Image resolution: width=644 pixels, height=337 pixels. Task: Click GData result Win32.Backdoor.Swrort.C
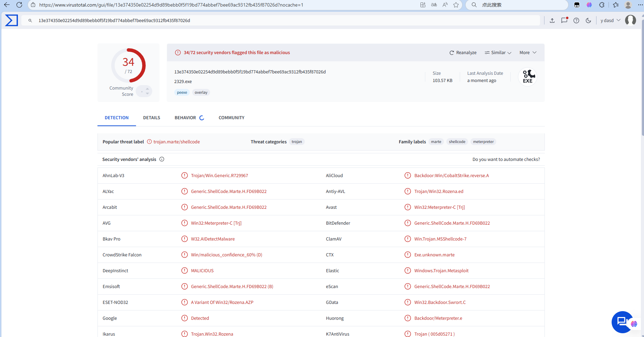tap(440, 303)
